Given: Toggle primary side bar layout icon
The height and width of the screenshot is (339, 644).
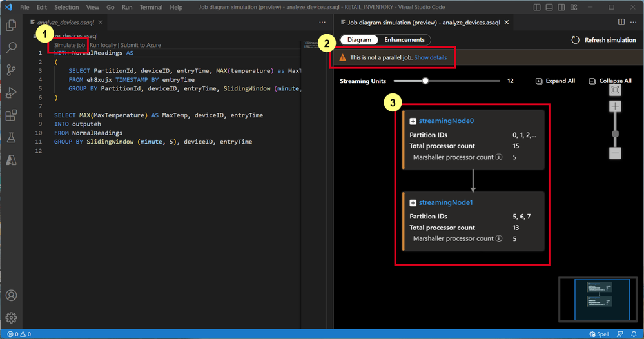Looking at the screenshot, I should point(537,7).
